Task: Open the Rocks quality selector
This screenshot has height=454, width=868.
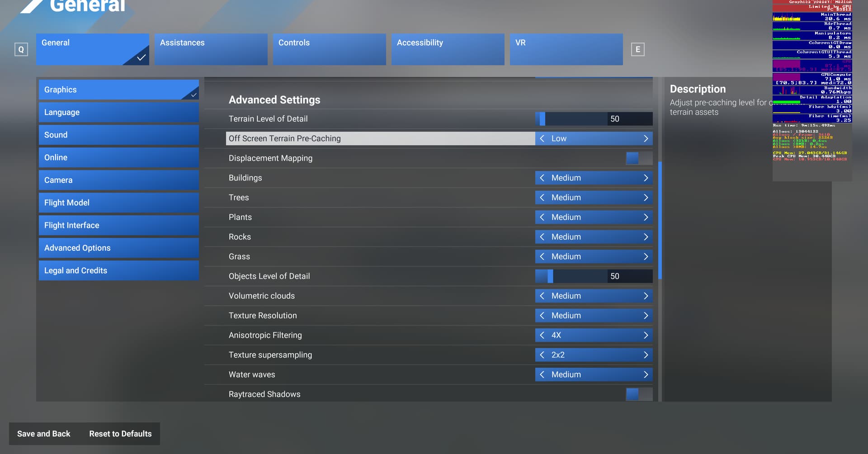Action: point(594,237)
